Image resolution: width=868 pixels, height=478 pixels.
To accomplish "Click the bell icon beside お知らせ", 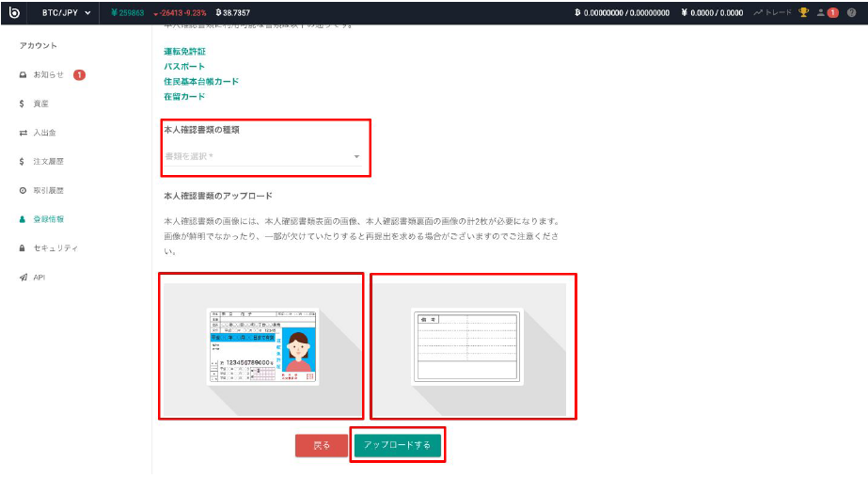I will [23, 74].
